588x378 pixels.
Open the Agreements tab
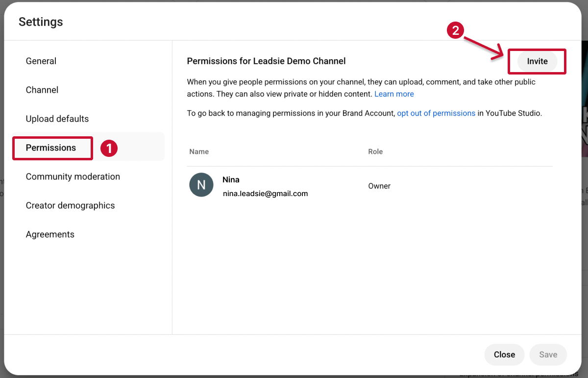click(x=50, y=235)
